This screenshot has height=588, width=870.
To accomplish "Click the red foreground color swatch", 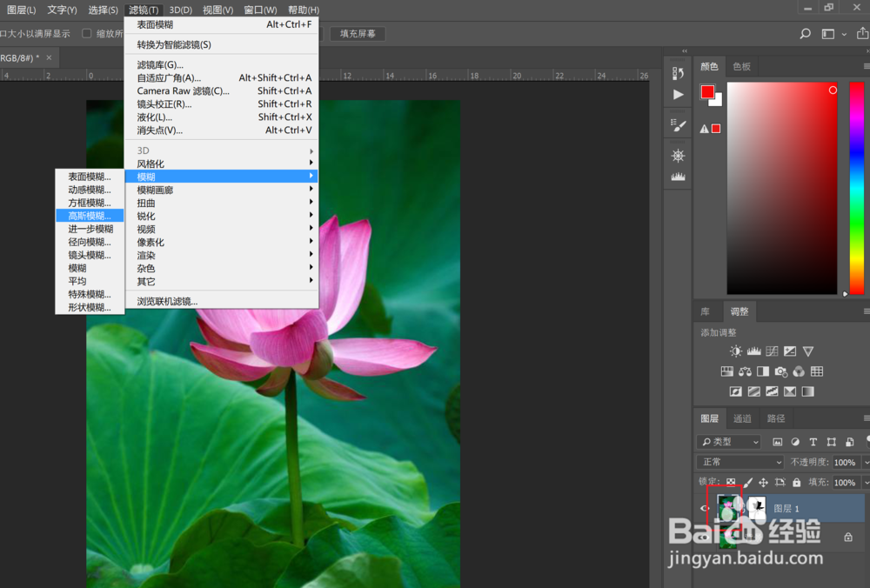I will point(707,92).
